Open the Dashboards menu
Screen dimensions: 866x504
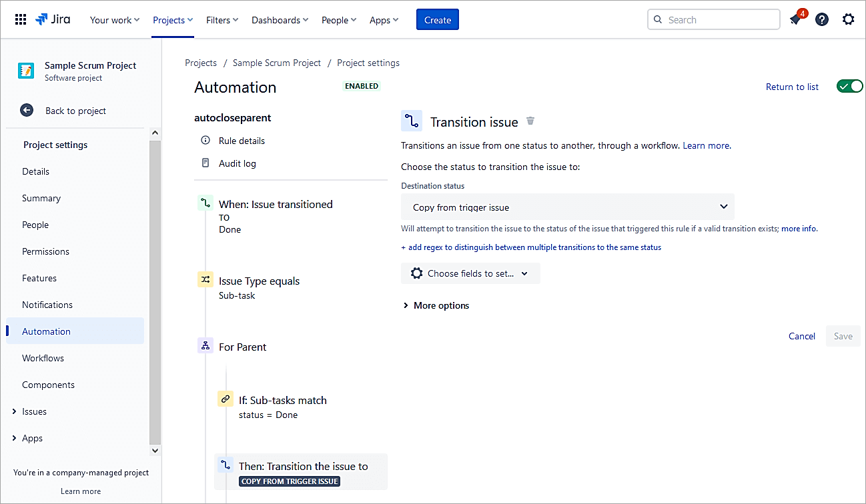point(280,20)
